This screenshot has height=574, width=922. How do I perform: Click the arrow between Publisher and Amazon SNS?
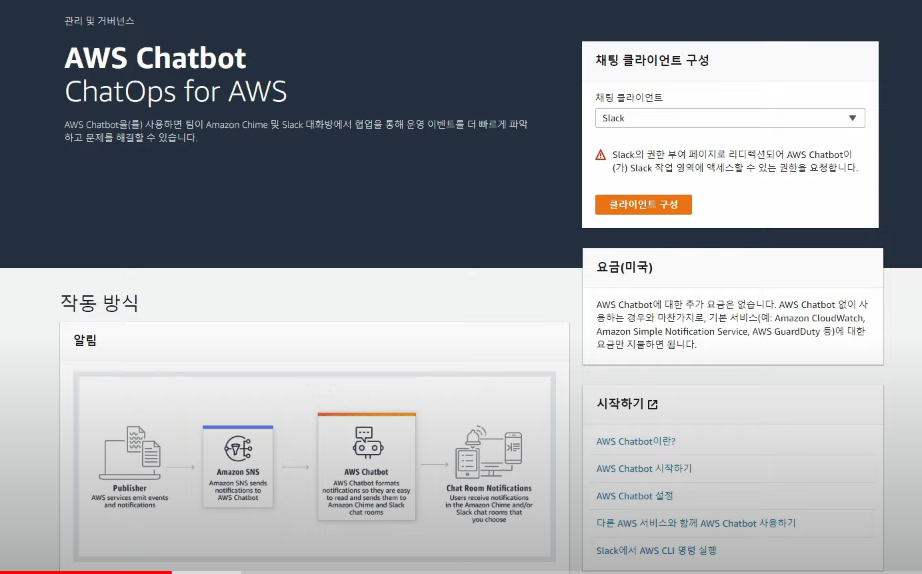pos(181,467)
